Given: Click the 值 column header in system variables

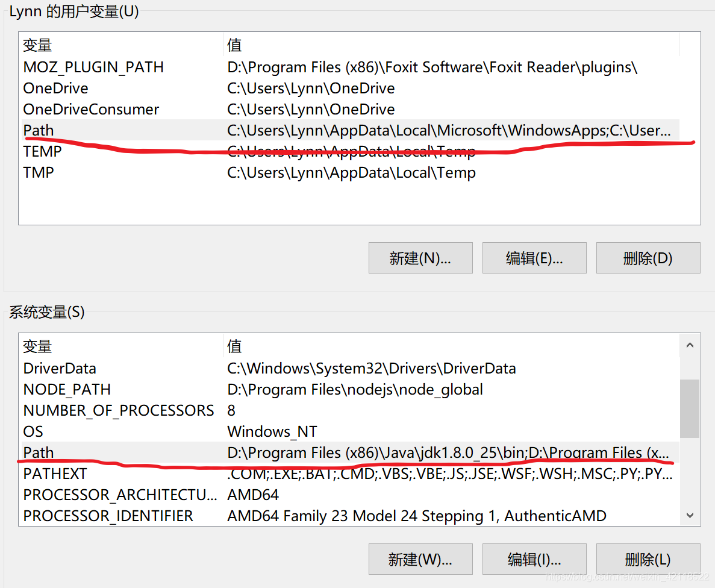Looking at the screenshot, I should click(451, 346).
